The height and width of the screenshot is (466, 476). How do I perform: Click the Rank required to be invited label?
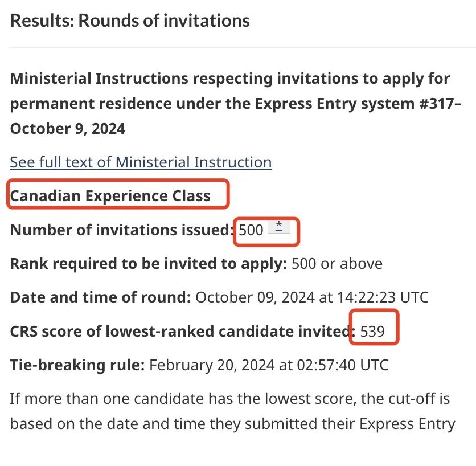click(149, 264)
